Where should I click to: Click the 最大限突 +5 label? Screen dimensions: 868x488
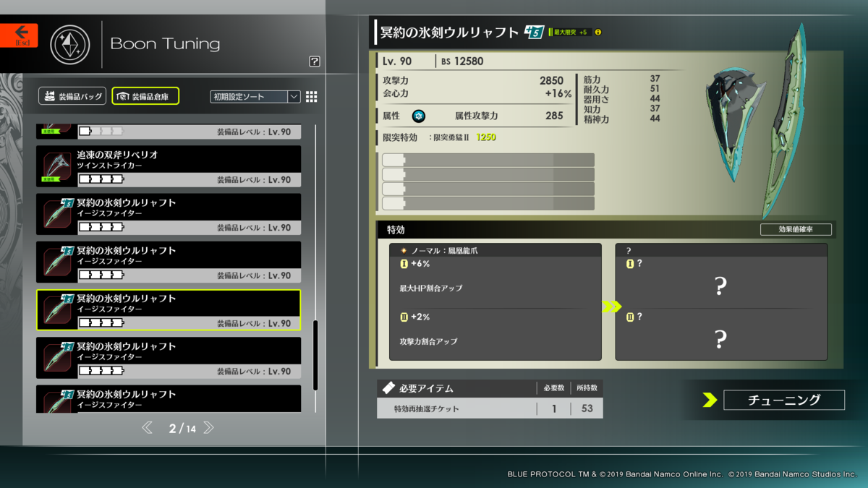pyautogui.click(x=570, y=33)
